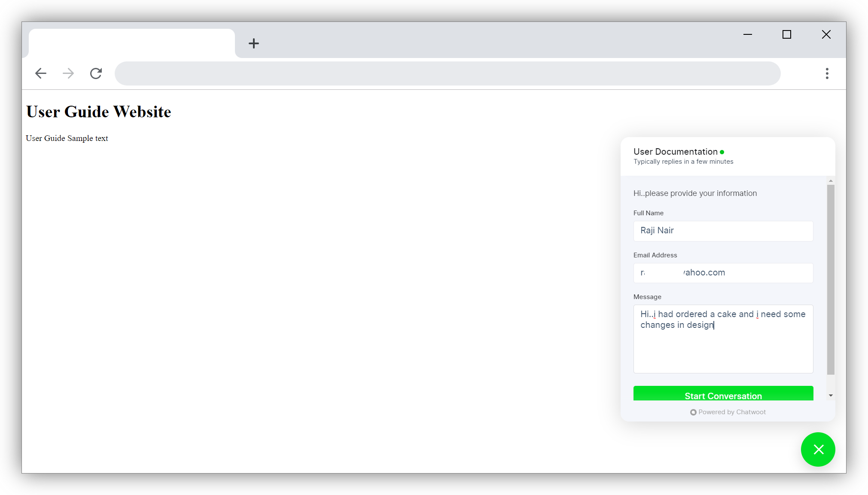Click the page reload/refresh icon
The width and height of the screenshot is (868, 495).
(x=96, y=73)
